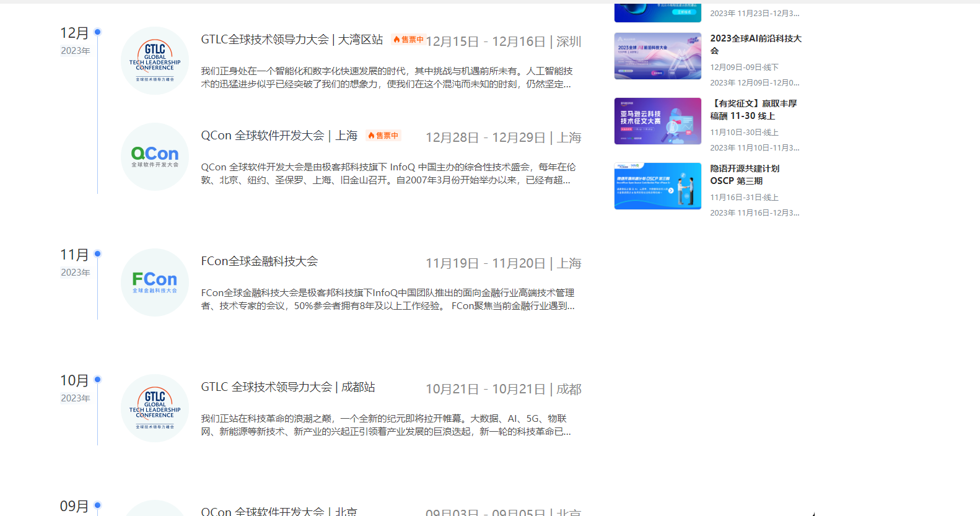
Task: Click the 11月 month label
Action: [74, 255]
